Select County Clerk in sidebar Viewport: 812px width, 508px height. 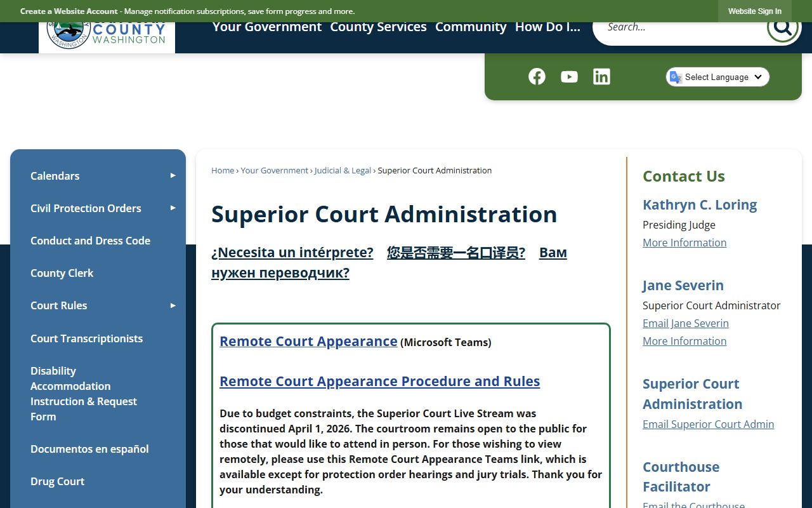click(62, 273)
